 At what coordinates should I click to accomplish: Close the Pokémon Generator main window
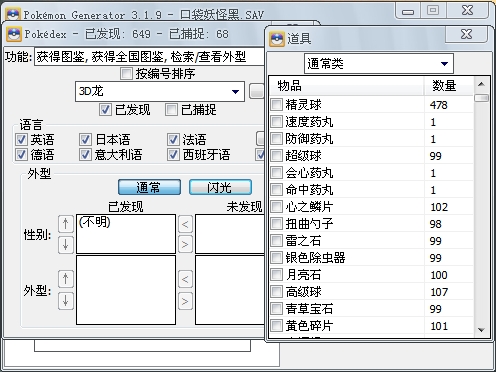coord(467,11)
